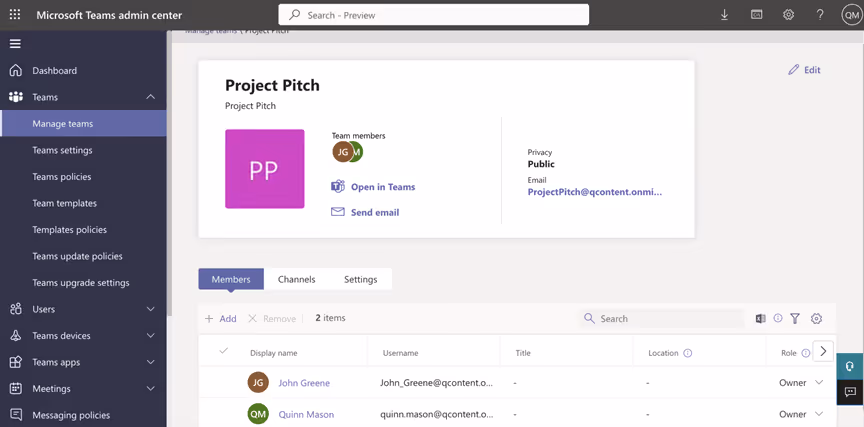The height and width of the screenshot is (427, 864).
Task: Click the sidebar vertical scrollbar
Action: [x=170, y=174]
